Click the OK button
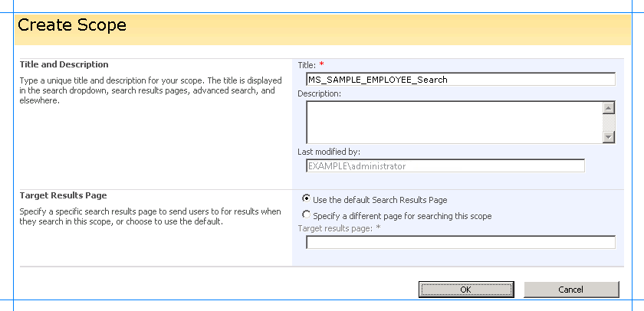 [x=466, y=290]
